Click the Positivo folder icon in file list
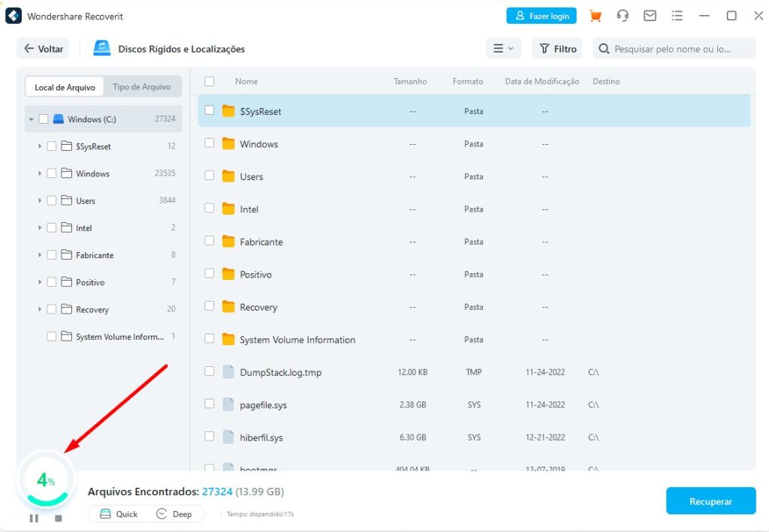Image resolution: width=769 pixels, height=532 pixels. [x=228, y=274]
